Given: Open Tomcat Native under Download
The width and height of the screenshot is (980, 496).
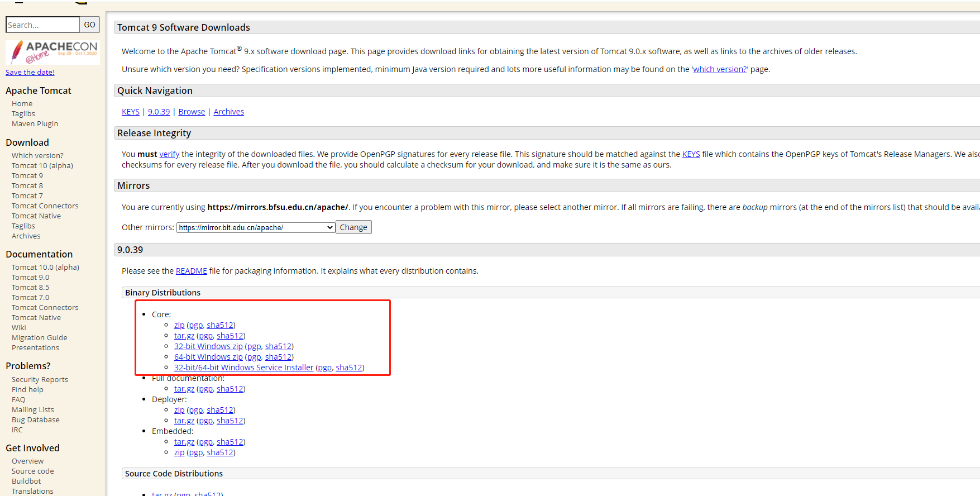Looking at the screenshot, I should pyautogui.click(x=36, y=216).
